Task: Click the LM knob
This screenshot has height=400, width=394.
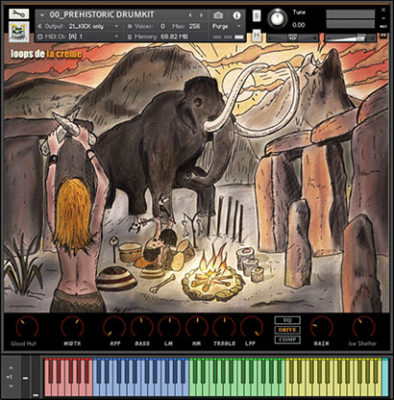Action: (169, 328)
